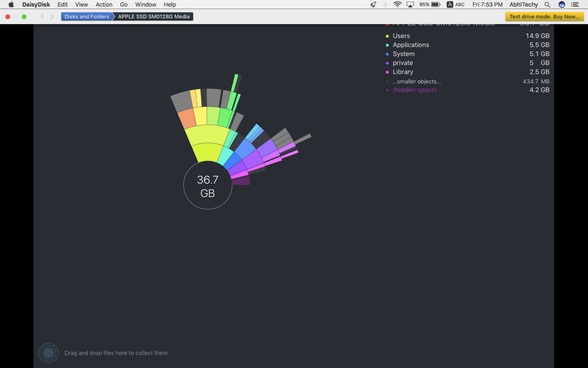Image resolution: width=588 pixels, height=368 pixels.
Task: Click the cyan dot beside Applications
Action: tap(387, 45)
